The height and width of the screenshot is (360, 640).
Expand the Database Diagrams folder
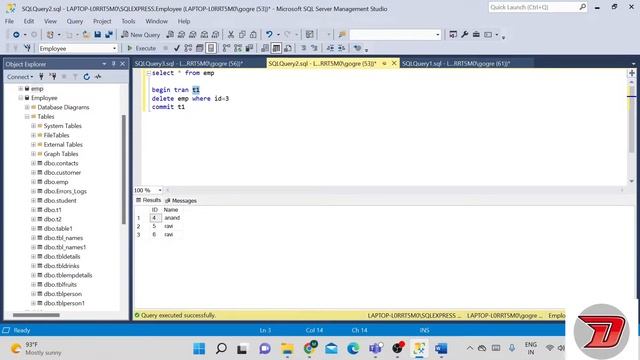(27, 107)
